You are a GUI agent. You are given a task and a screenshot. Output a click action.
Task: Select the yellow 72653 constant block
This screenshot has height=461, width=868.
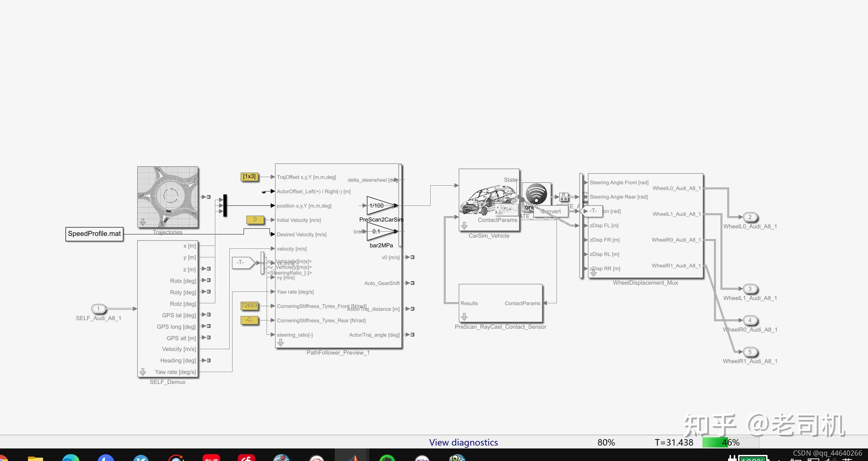pos(249,305)
